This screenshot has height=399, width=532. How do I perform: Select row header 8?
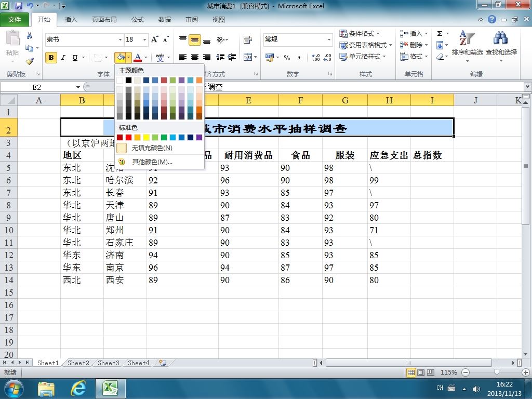coord(8,205)
